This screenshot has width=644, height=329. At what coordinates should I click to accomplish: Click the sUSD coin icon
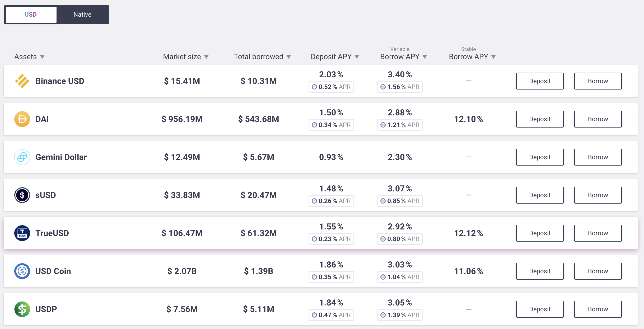pyautogui.click(x=22, y=195)
